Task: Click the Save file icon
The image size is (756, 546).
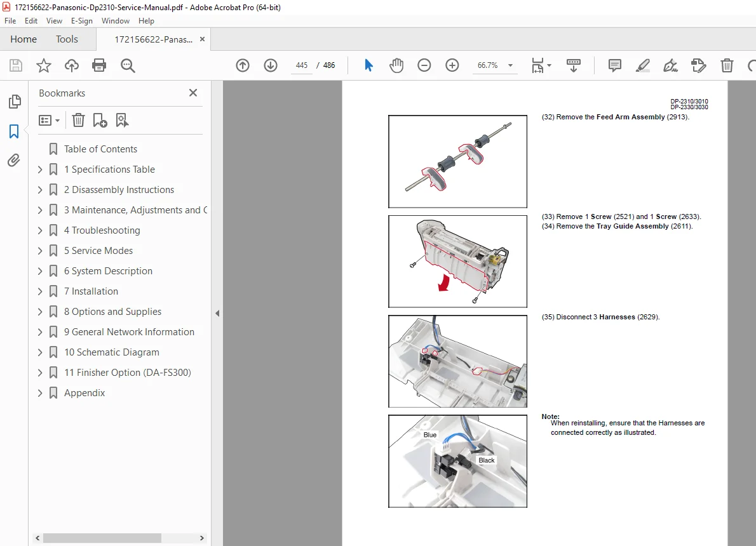Action: point(16,65)
